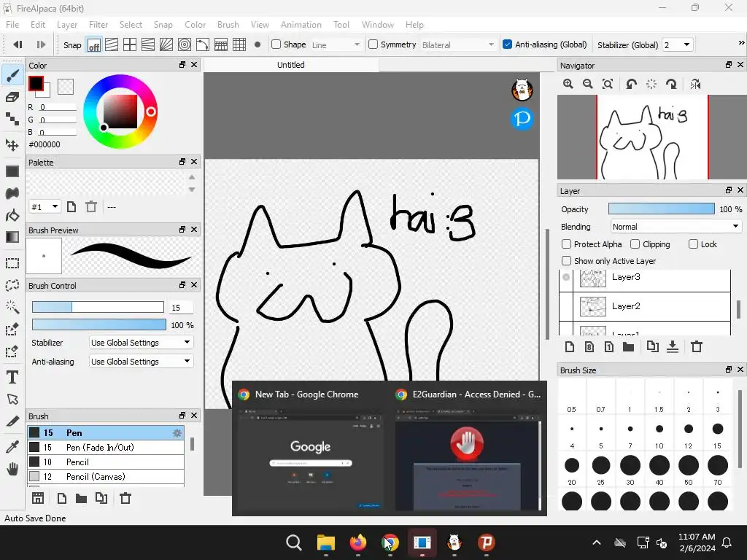Toggle visibility of Layer3
Screen dimensions: 747x560
click(566, 277)
